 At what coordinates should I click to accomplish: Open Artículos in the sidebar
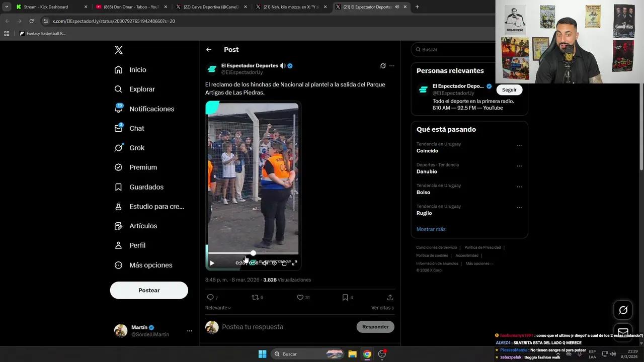[135, 226]
